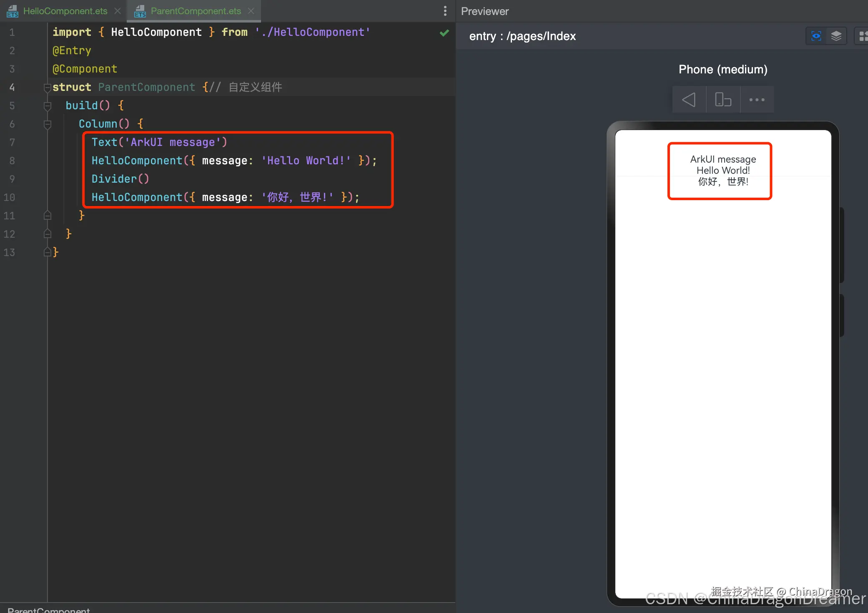Click 'ArkUI message' text in preview
This screenshot has height=613, width=868.
tap(723, 159)
